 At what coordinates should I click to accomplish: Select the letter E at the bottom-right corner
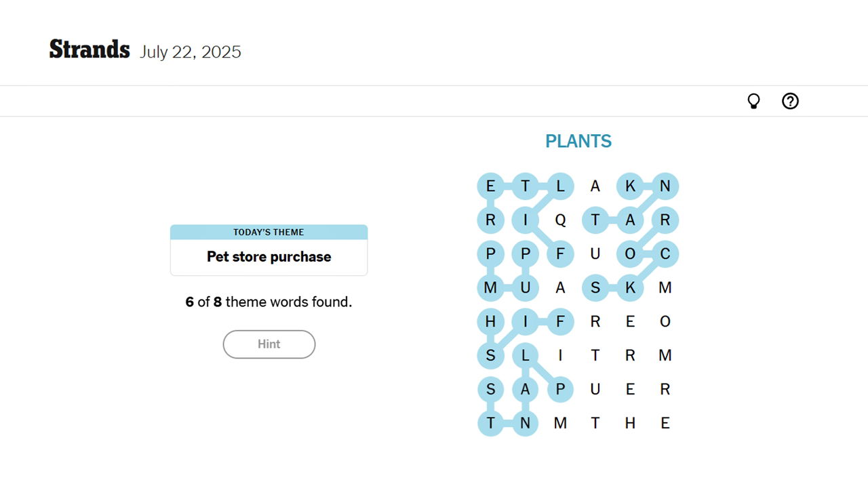(665, 423)
